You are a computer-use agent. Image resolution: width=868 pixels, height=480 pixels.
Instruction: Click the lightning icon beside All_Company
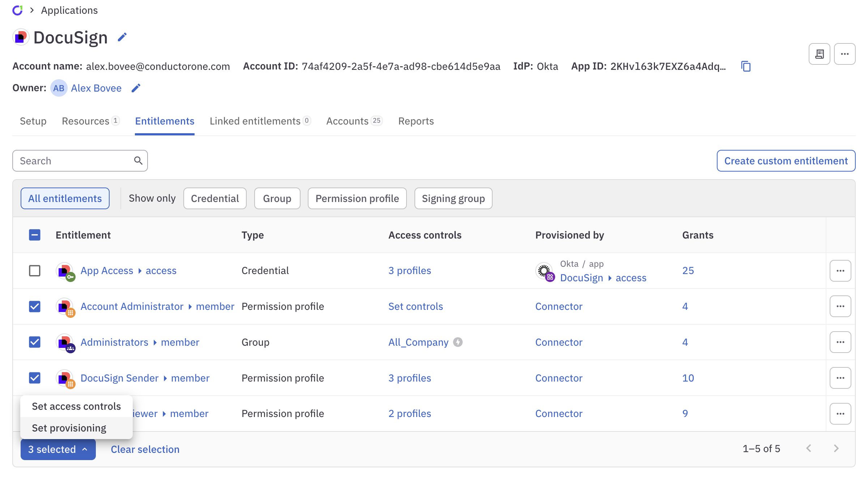[458, 342]
